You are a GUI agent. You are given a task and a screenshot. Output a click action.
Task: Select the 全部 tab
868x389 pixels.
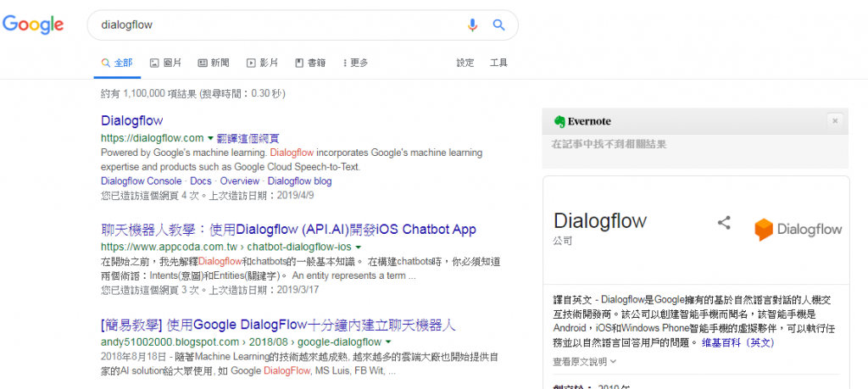(x=117, y=63)
